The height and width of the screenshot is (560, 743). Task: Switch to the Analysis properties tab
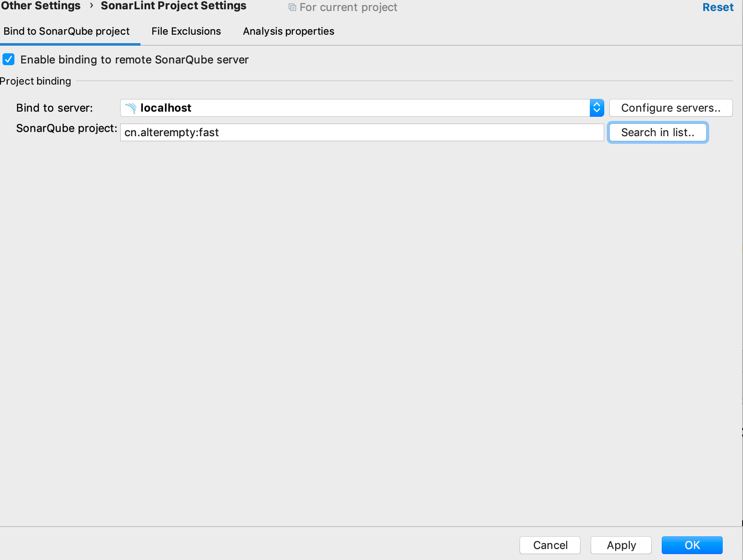[x=289, y=31]
